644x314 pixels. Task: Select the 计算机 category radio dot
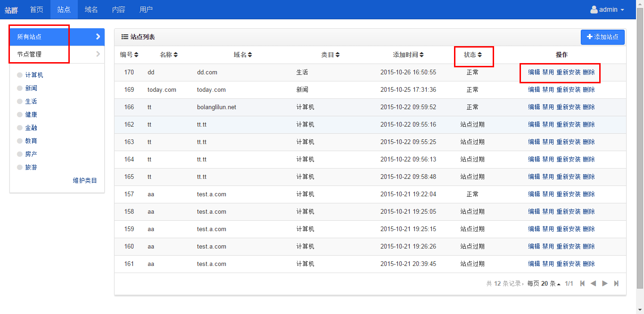pos(19,75)
